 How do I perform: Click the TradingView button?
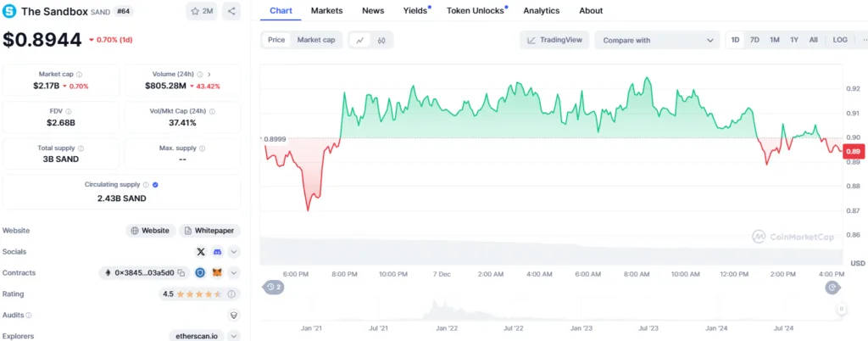554,40
